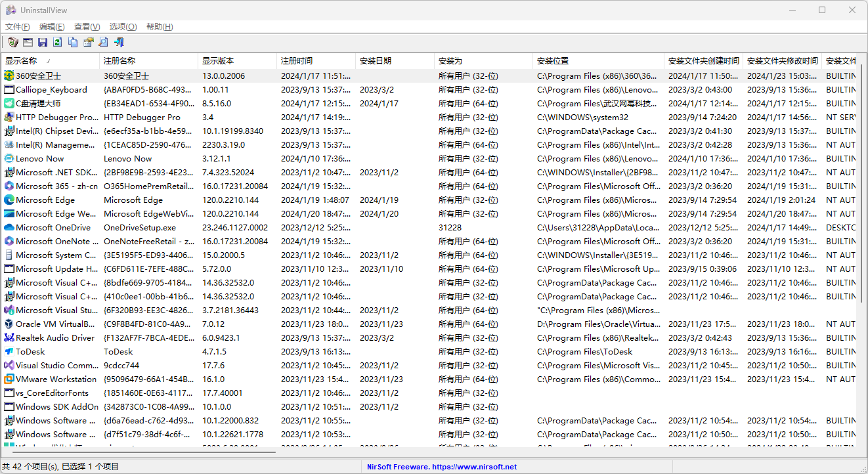The width and height of the screenshot is (868, 474).
Task: Click the Microsoft Edge WebView icon
Action: [9, 214]
